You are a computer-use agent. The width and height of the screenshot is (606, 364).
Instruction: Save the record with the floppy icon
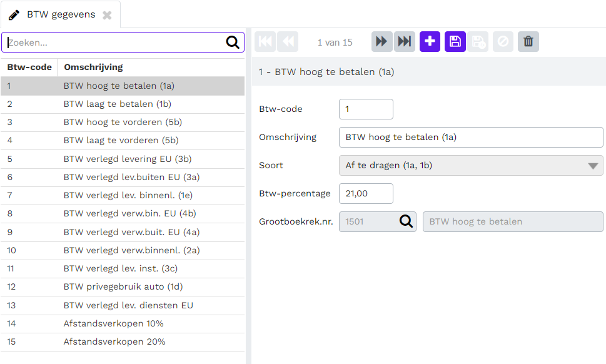pyautogui.click(x=455, y=41)
